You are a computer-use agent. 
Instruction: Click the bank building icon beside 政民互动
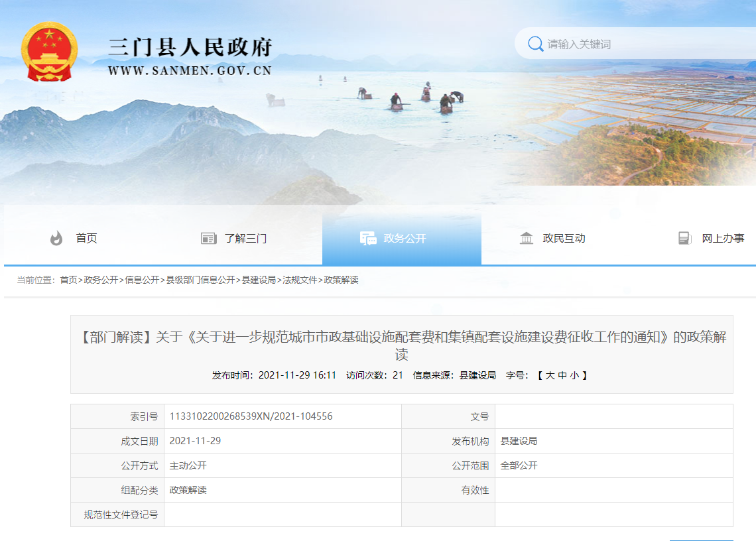pyautogui.click(x=525, y=239)
